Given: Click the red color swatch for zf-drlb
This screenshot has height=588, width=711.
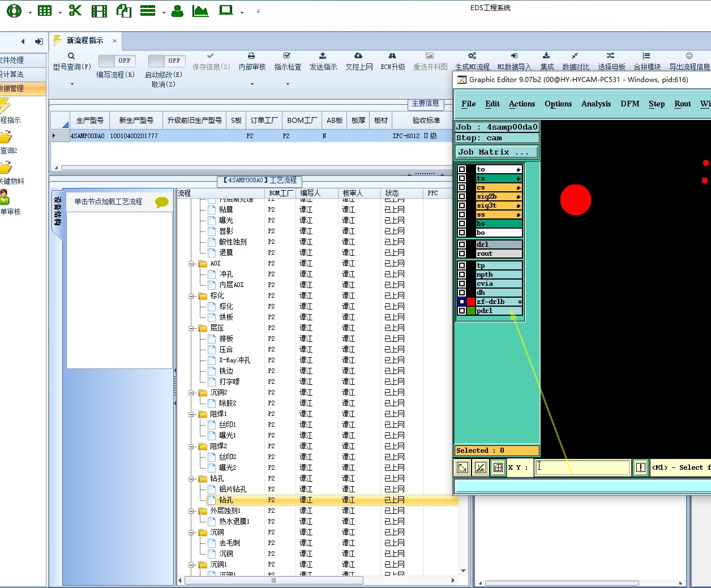Looking at the screenshot, I should [x=471, y=302].
